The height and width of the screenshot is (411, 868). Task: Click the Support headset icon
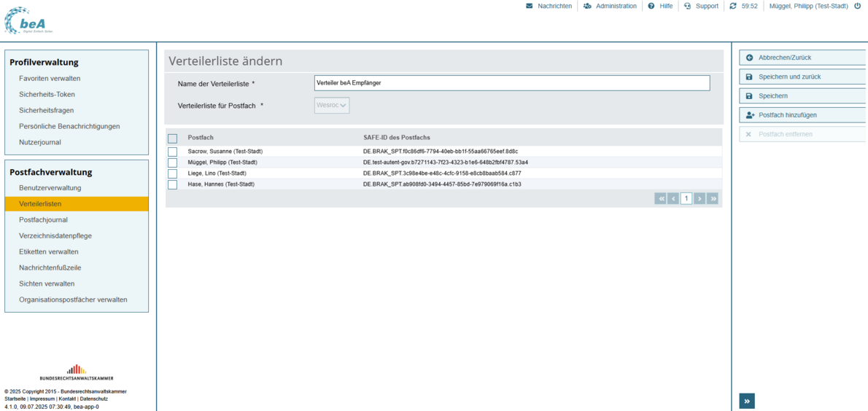(687, 6)
